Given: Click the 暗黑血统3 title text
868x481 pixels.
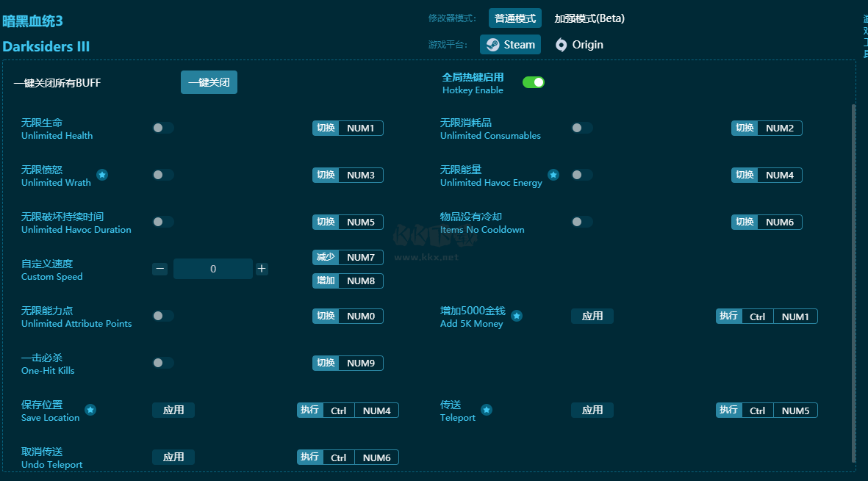Looking at the screenshot, I should point(32,21).
